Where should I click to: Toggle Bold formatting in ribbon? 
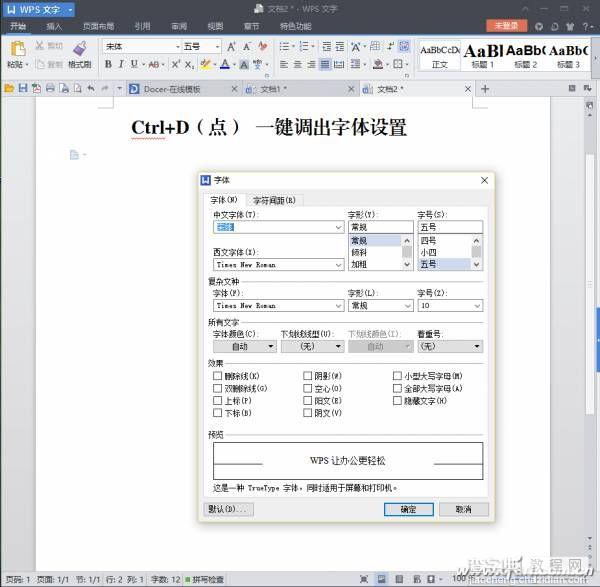[x=108, y=64]
